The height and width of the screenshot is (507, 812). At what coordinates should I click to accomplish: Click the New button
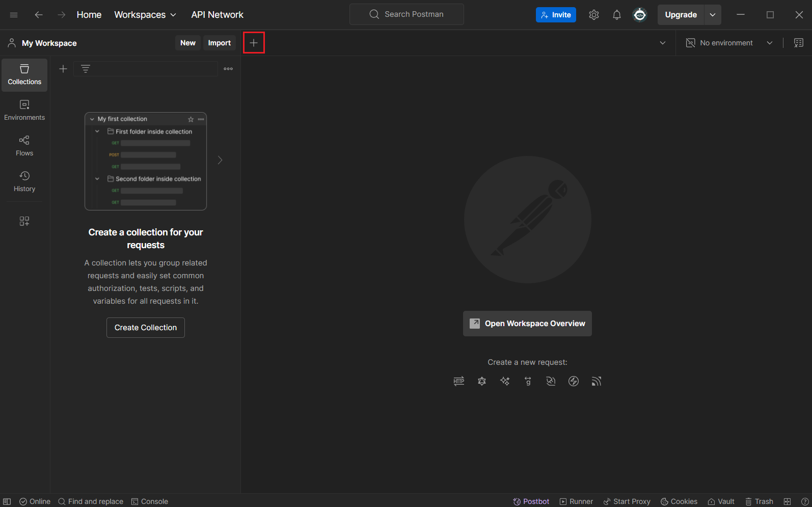[188, 43]
